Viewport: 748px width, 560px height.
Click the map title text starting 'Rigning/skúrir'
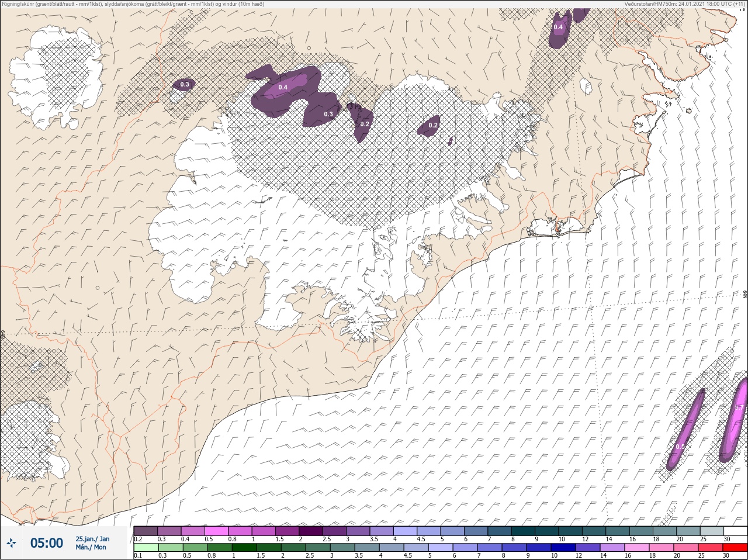132,4
